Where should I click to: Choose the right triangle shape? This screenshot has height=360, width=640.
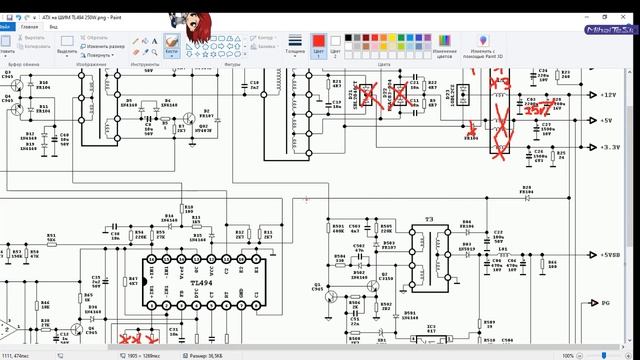189,46
